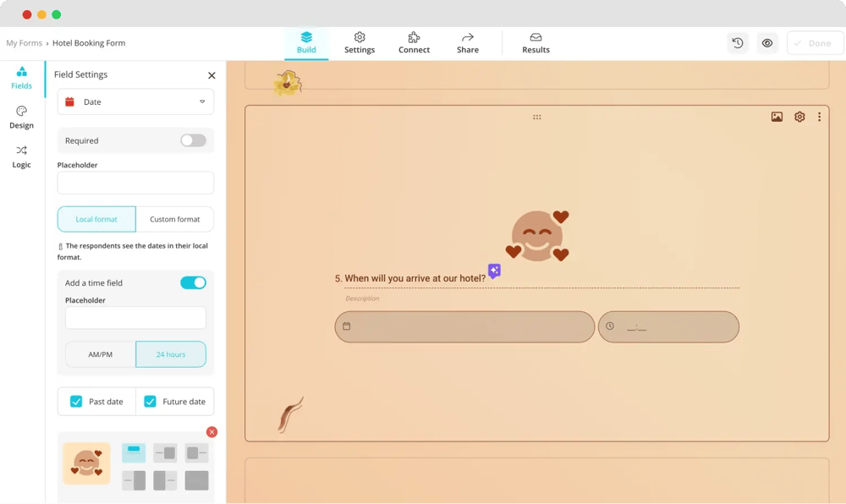The height and width of the screenshot is (504, 846).
Task: Select the Custom format button
Action: (x=174, y=219)
